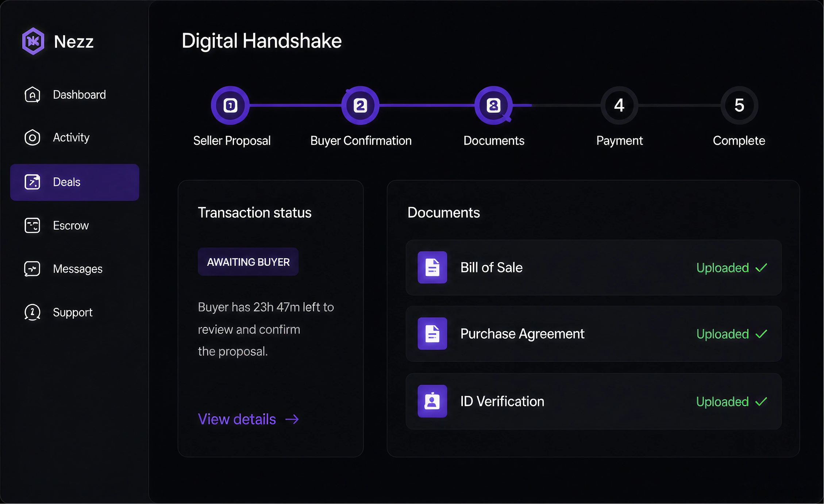Click the Documents step circle in progress bar
The width and height of the screenshot is (824, 504).
pyautogui.click(x=494, y=105)
